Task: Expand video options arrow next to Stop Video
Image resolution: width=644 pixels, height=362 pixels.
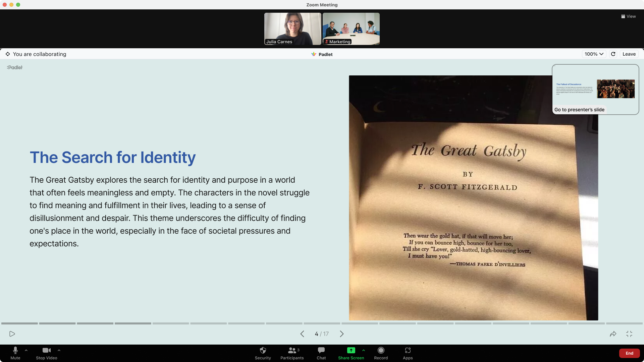Action: 59,350
